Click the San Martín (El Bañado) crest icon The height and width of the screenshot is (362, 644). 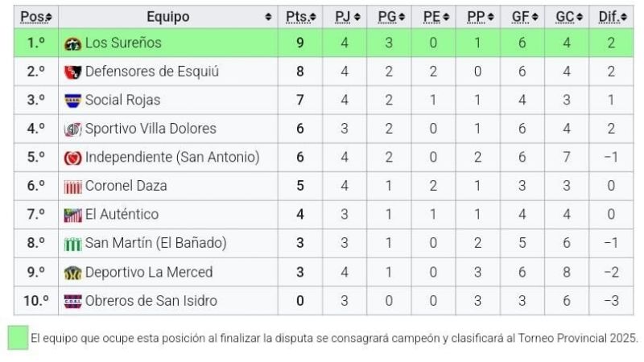[x=73, y=244]
